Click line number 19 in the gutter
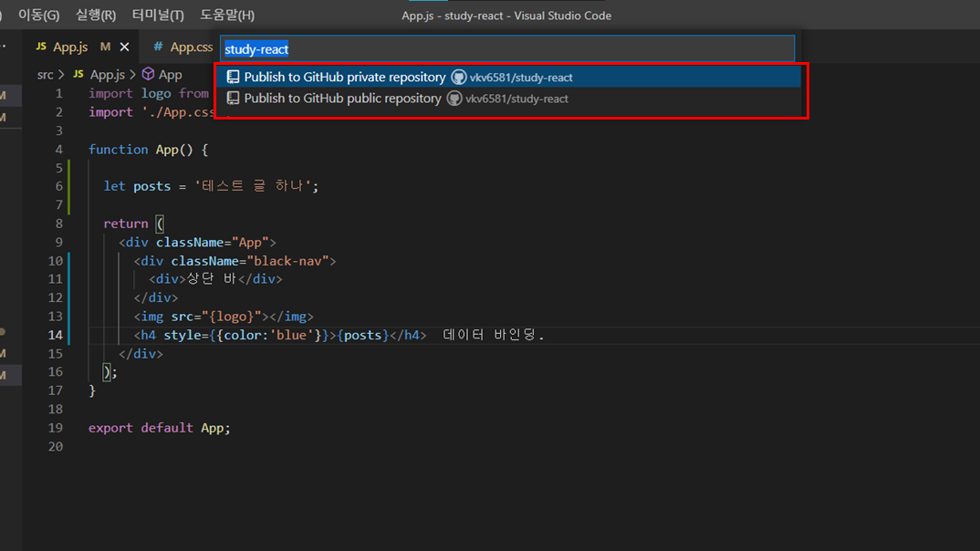 [56, 428]
